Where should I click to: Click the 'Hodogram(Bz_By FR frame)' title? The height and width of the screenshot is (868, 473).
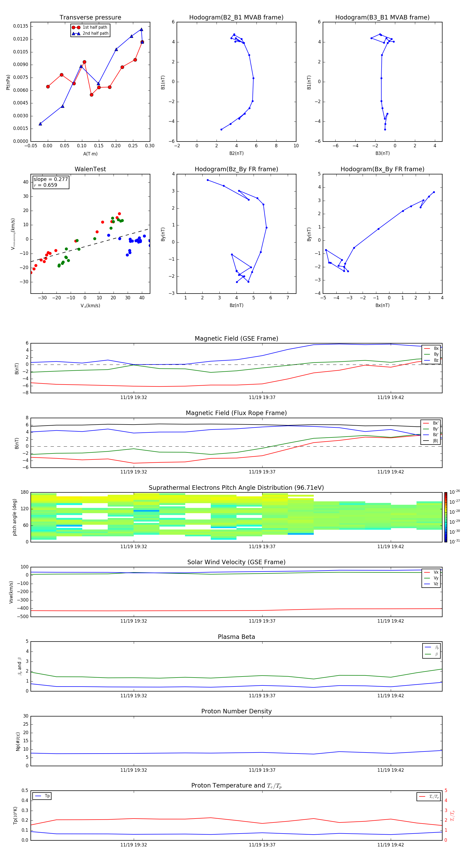[236, 169]
